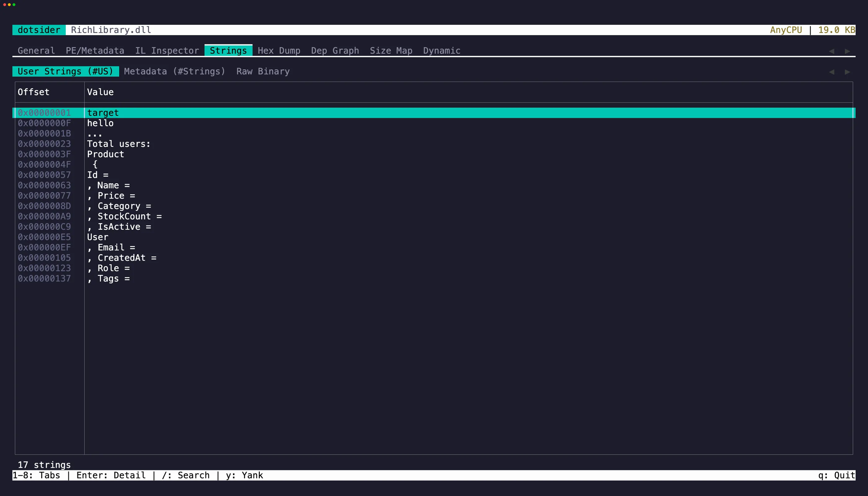The image size is (868, 496).
Task: Click offset 0x0000003F
Action: (44, 154)
